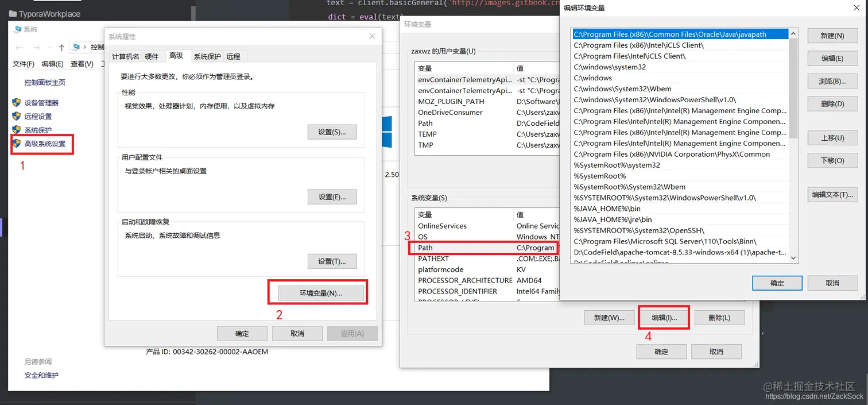Open the 查看(V) menu
Screen dimensions: 868x405
[x=82, y=64]
